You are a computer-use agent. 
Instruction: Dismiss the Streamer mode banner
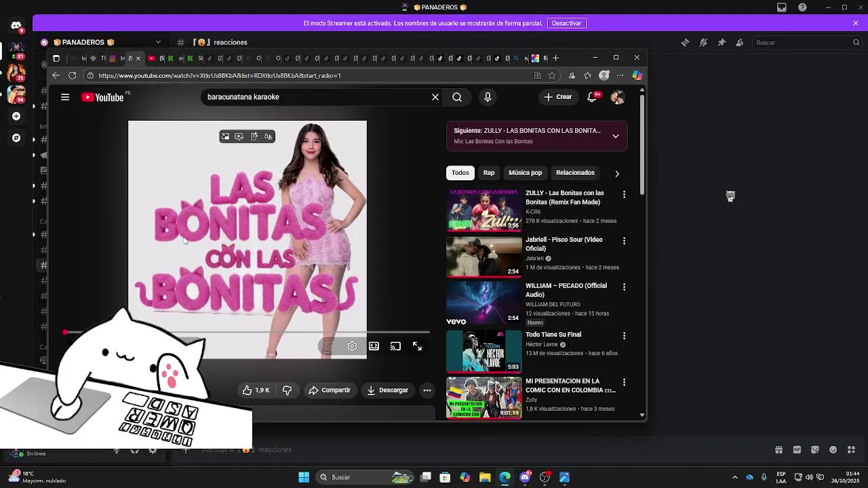pos(856,23)
